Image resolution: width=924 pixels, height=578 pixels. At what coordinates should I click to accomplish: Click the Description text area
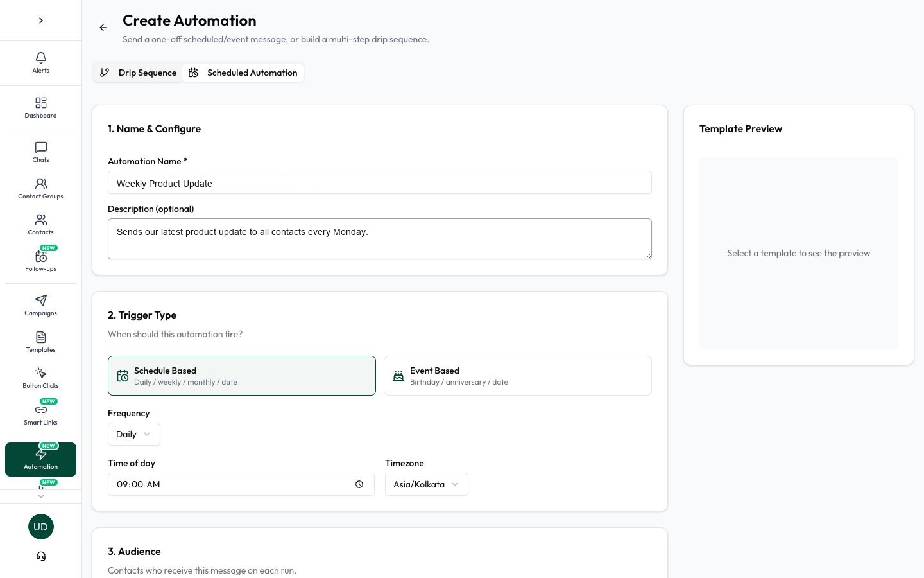click(x=380, y=239)
